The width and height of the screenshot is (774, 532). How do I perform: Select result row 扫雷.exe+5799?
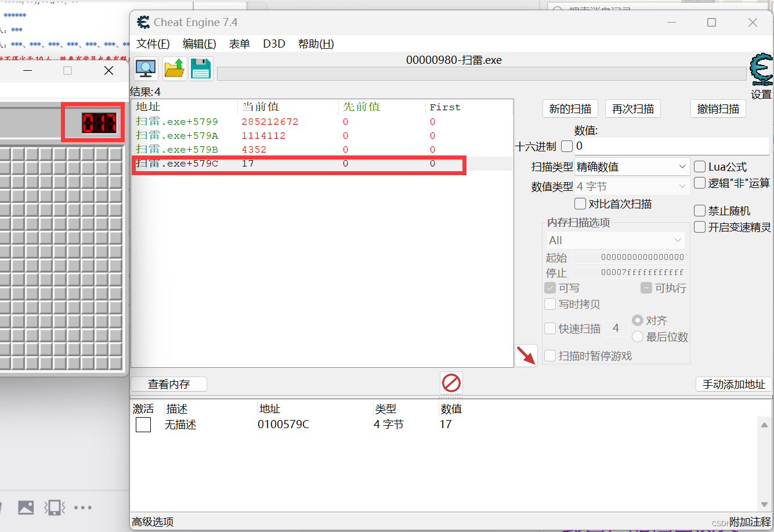(x=322, y=122)
